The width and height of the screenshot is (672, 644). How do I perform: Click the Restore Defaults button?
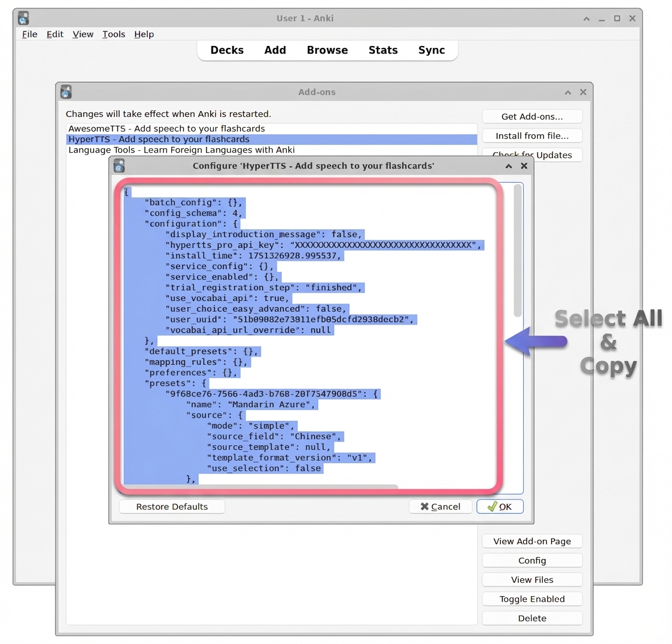171,506
